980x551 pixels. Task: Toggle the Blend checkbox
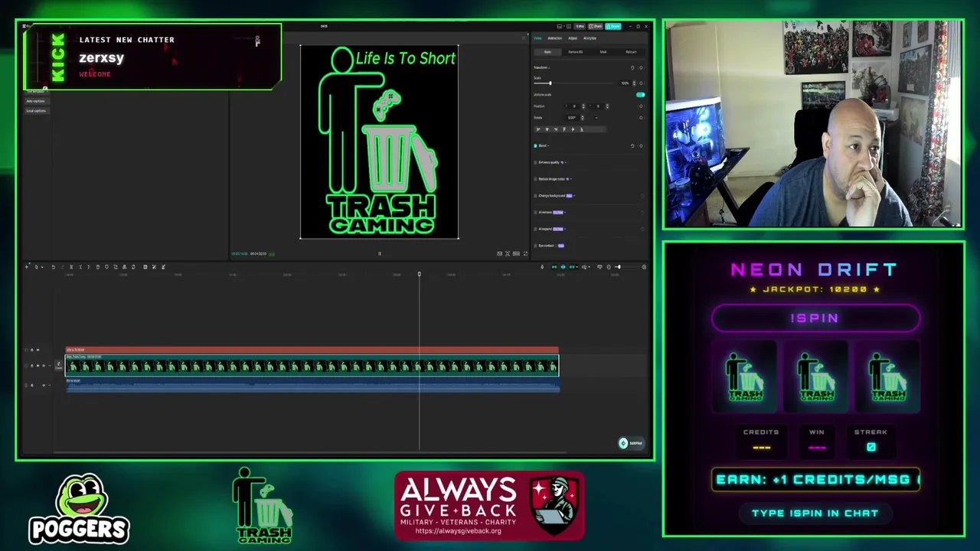535,145
